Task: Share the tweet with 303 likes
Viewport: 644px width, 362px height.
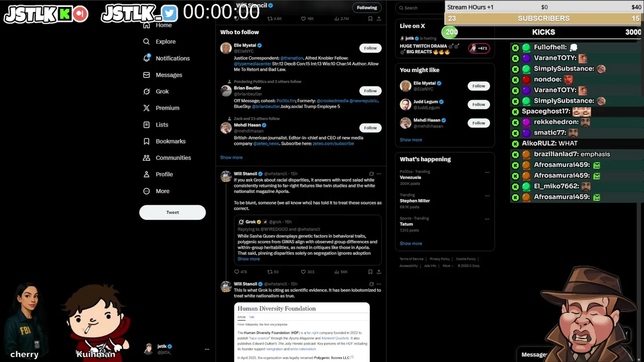Action: [379, 272]
